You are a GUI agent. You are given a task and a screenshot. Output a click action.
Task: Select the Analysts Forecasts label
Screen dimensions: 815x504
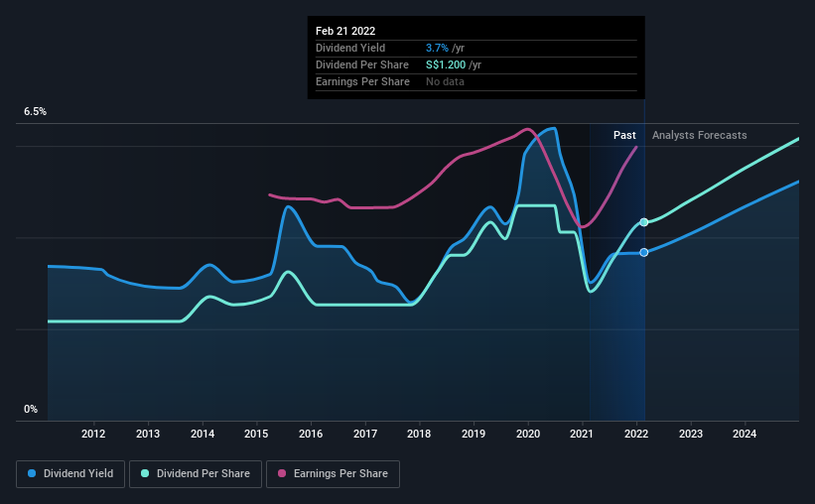pos(699,135)
